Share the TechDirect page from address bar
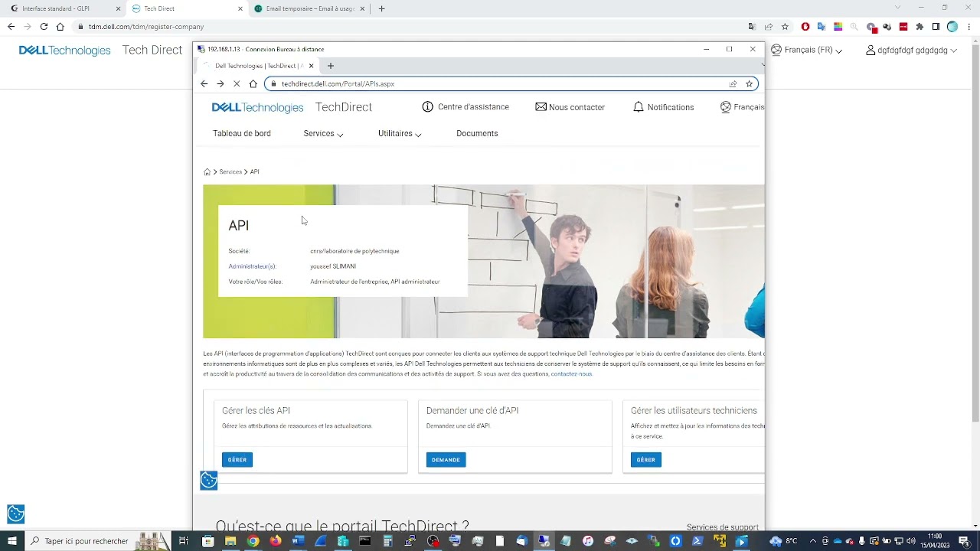980x551 pixels. tap(733, 83)
